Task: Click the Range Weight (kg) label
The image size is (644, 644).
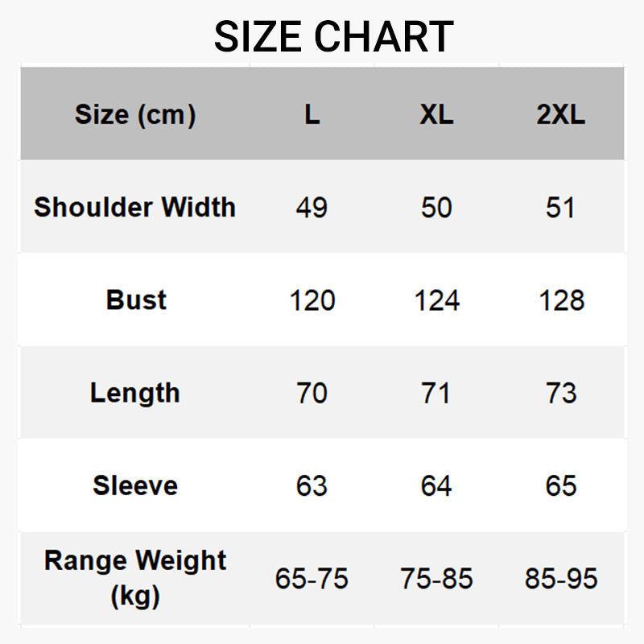Action: pyautogui.click(x=135, y=578)
